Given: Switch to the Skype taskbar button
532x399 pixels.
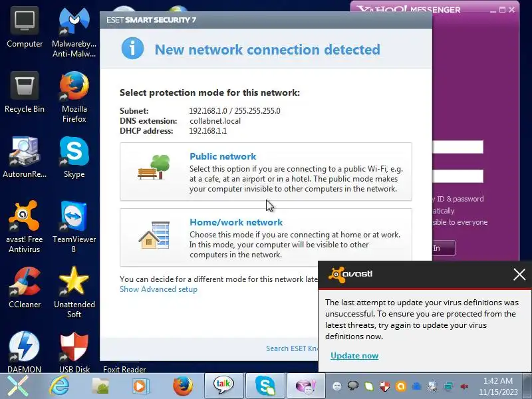Looking at the screenshot, I should [265, 386].
